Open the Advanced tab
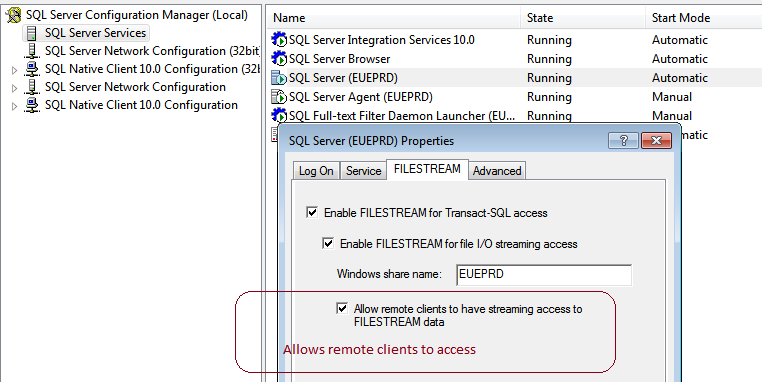Screen dimensions: 762x382 tap(497, 171)
